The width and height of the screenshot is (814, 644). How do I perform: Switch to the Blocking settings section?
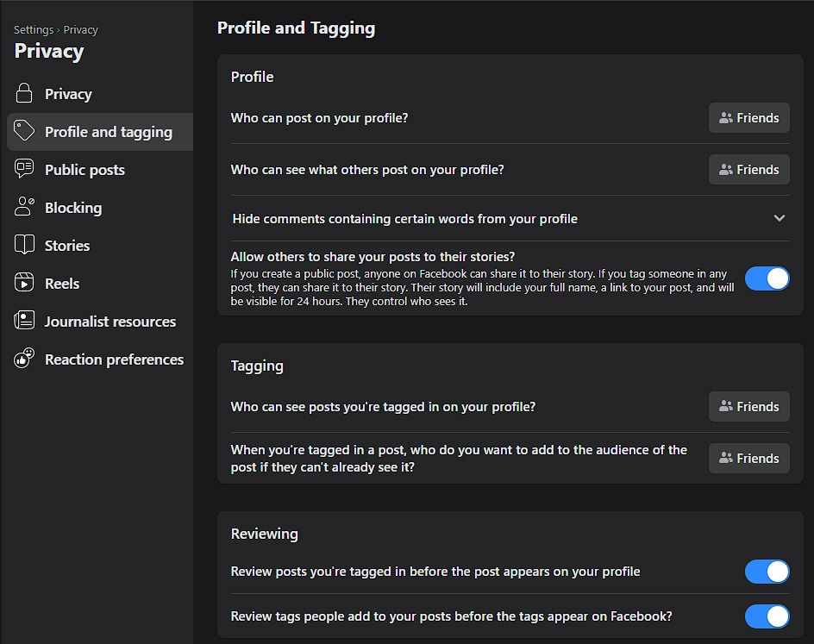point(73,207)
